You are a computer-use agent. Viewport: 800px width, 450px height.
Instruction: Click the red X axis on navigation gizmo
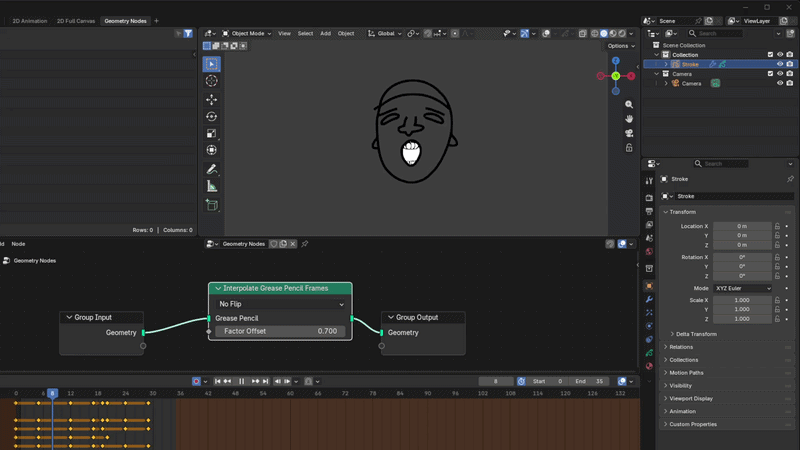(631, 76)
